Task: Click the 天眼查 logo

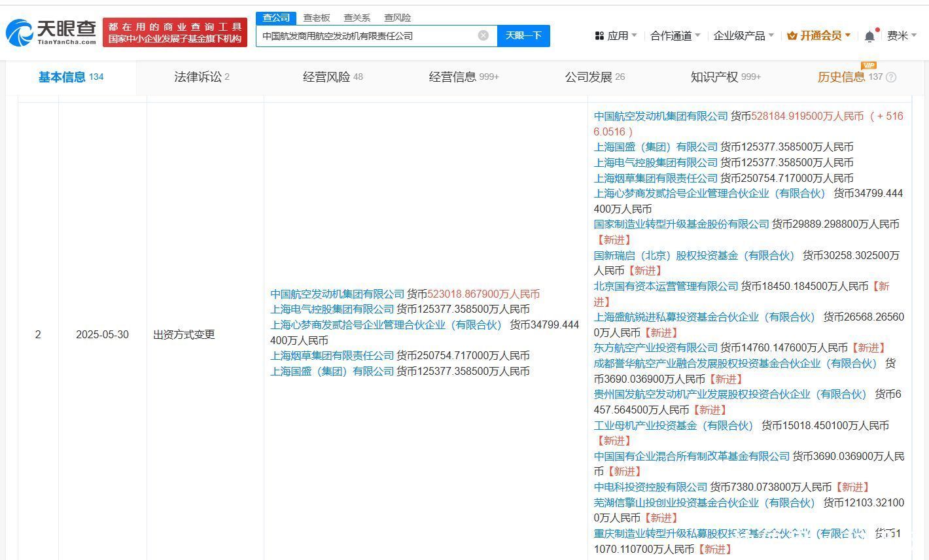Action: point(51,31)
